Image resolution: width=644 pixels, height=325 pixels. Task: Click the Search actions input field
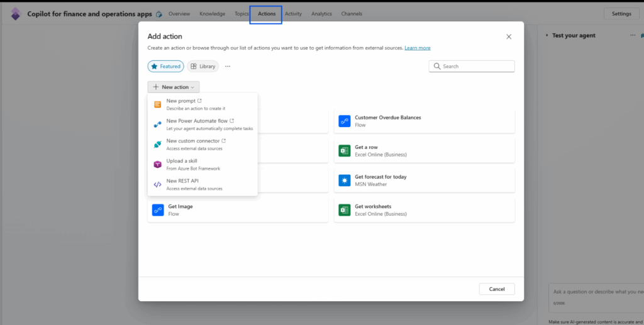477,66
